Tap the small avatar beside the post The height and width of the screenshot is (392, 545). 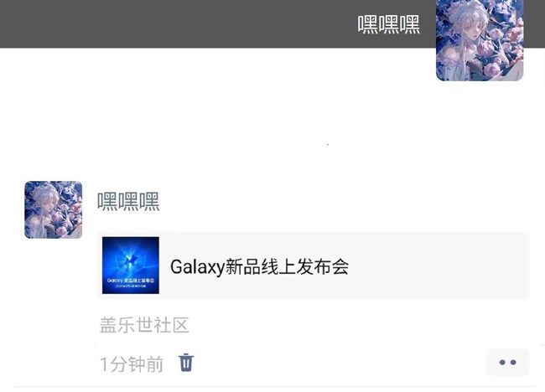pyautogui.click(x=53, y=209)
